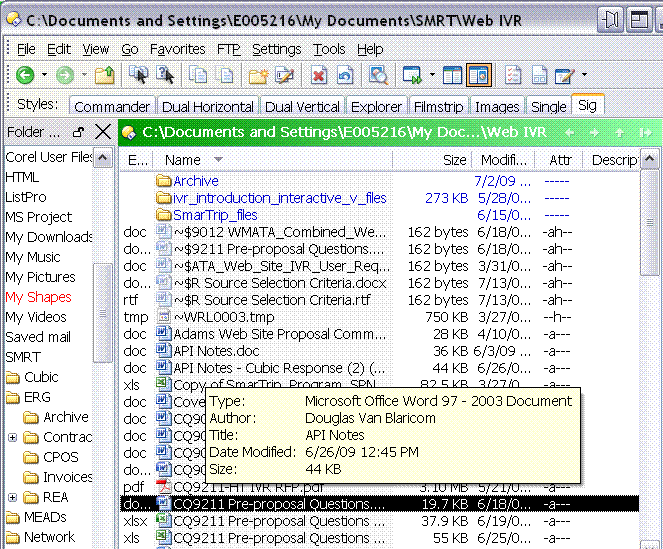The width and height of the screenshot is (663, 549).
Task: Expand the Contracts folder tree node
Action: click(13, 437)
